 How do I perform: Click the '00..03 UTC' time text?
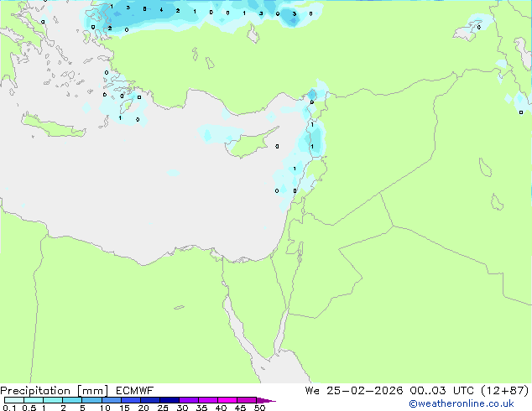(x=441, y=391)
